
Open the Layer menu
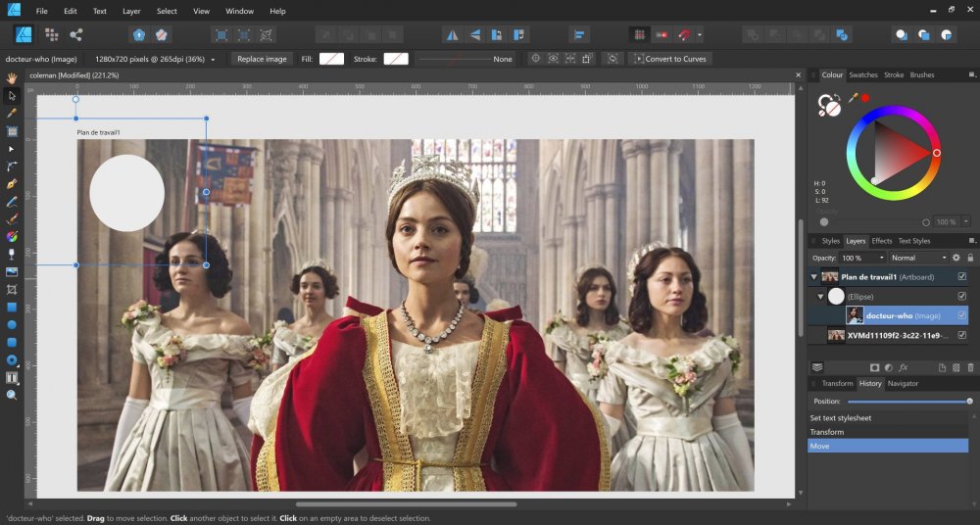tap(131, 11)
